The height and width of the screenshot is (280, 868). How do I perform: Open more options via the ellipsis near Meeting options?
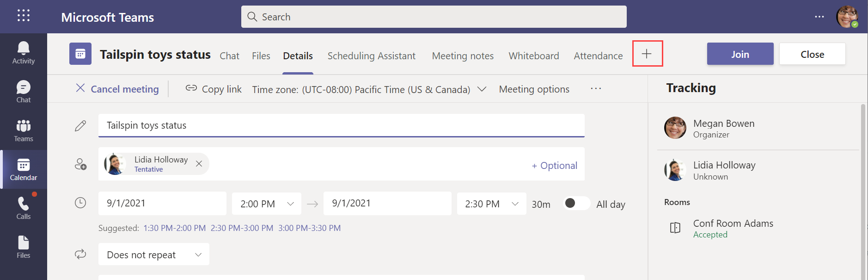coord(596,89)
